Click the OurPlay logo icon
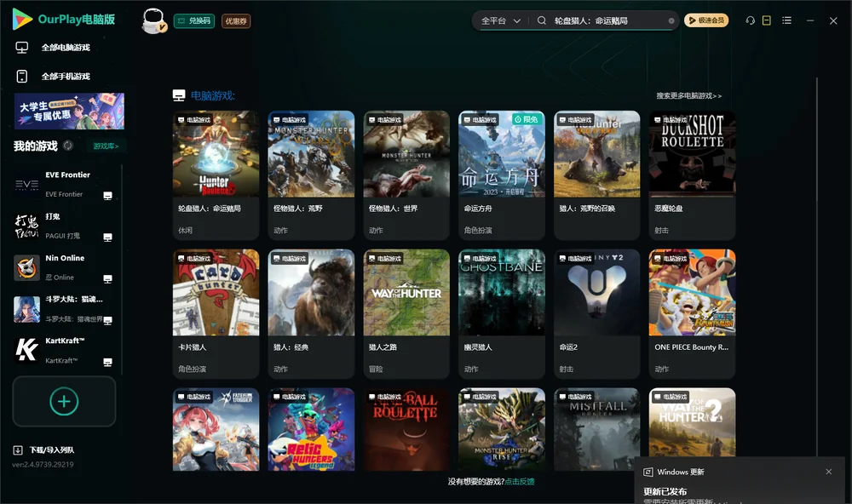Image resolution: width=852 pixels, height=504 pixels. (x=22, y=19)
